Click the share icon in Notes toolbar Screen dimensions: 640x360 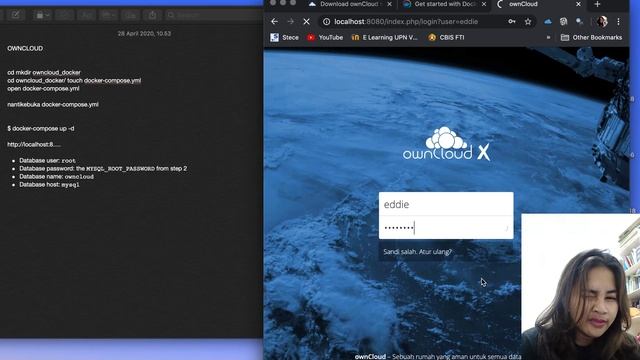click(152, 15)
